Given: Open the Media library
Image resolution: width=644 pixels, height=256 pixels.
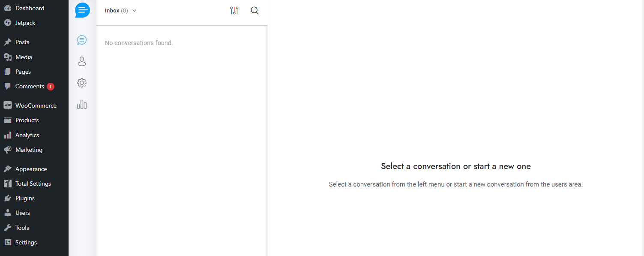Looking at the screenshot, I should [24, 57].
